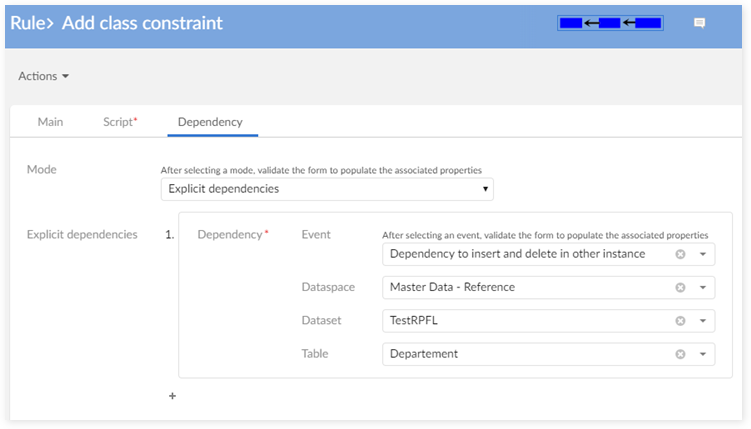Viewport: 751px width, 429px height.
Task: Open the Mode select box
Action: click(327, 188)
